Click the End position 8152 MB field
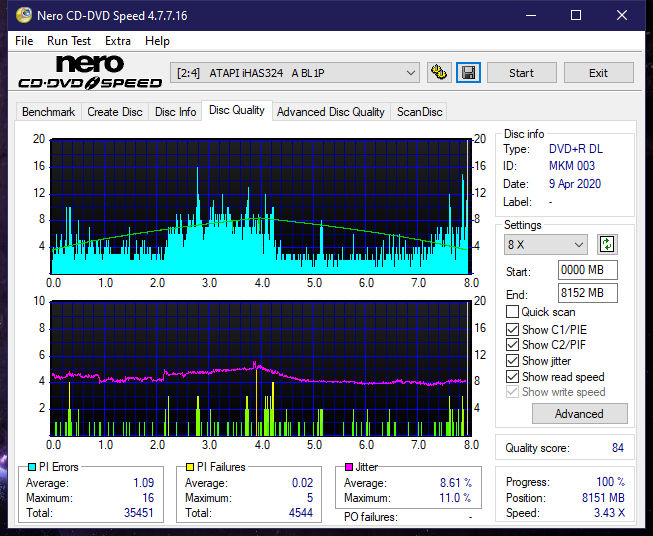Image resolution: width=653 pixels, height=536 pixels. click(x=587, y=293)
